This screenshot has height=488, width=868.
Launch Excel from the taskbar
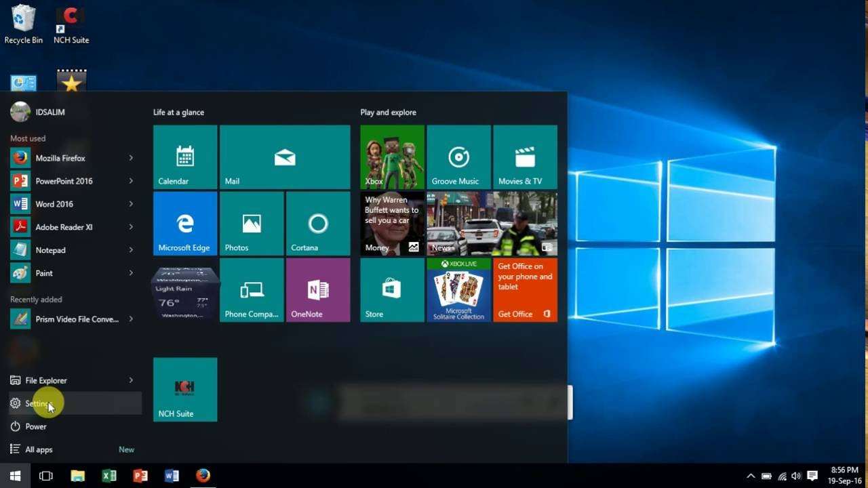click(109, 476)
